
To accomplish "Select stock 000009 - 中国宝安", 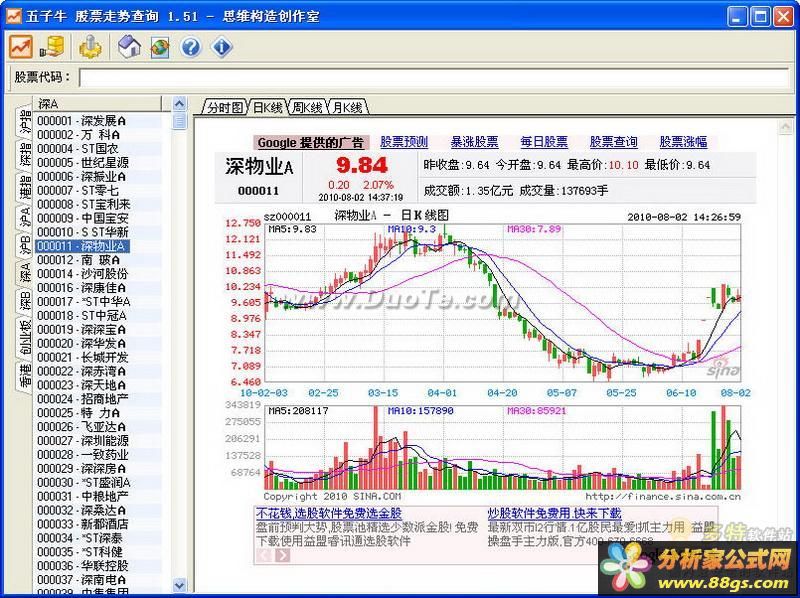I will pos(83,218).
